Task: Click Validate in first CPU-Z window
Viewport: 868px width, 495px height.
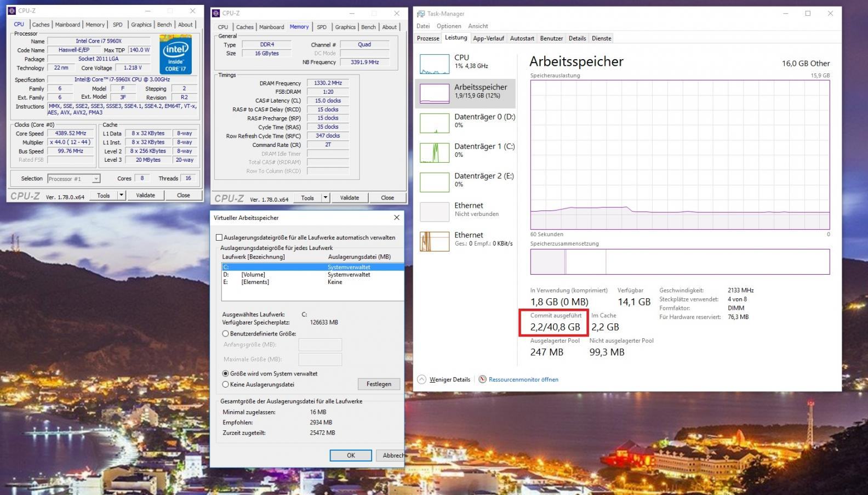Action: coord(145,195)
